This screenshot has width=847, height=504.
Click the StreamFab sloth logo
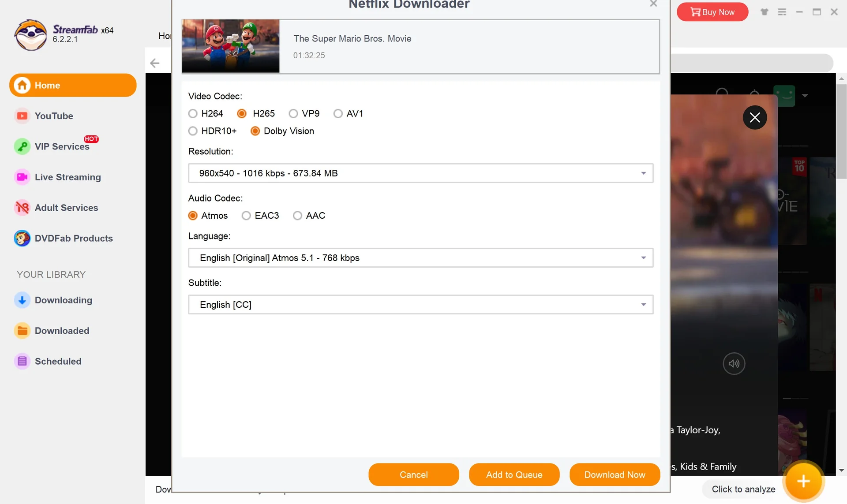coord(30,35)
